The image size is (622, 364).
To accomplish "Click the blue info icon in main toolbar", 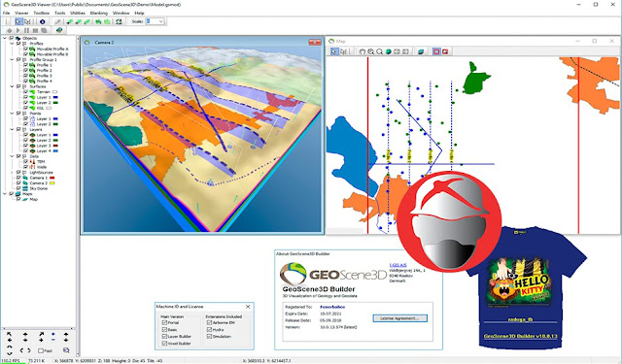I will (x=43, y=21).
